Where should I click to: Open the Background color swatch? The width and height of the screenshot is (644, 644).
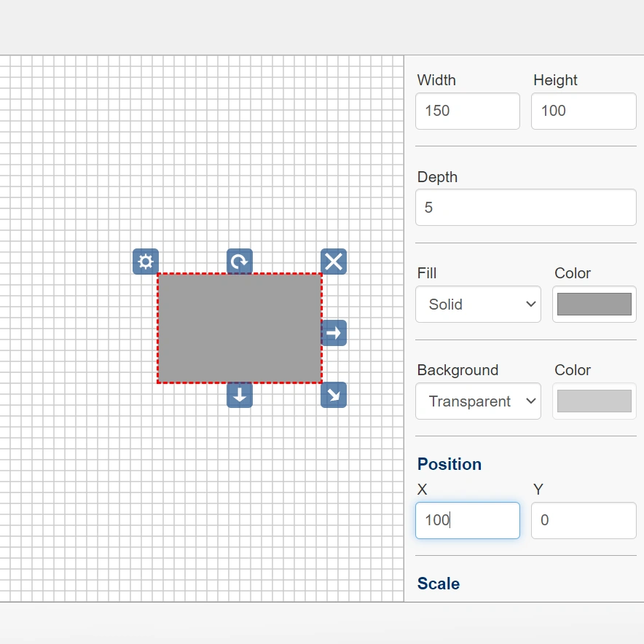point(594,401)
